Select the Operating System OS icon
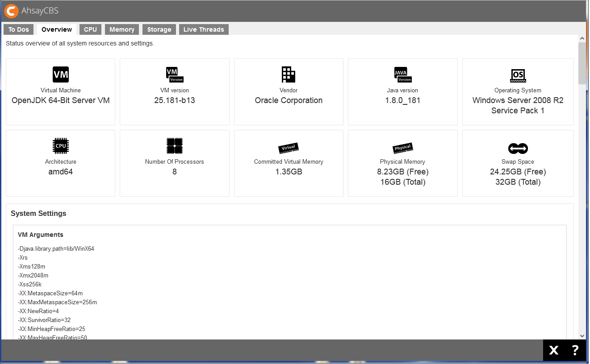590x364 pixels. click(x=518, y=76)
